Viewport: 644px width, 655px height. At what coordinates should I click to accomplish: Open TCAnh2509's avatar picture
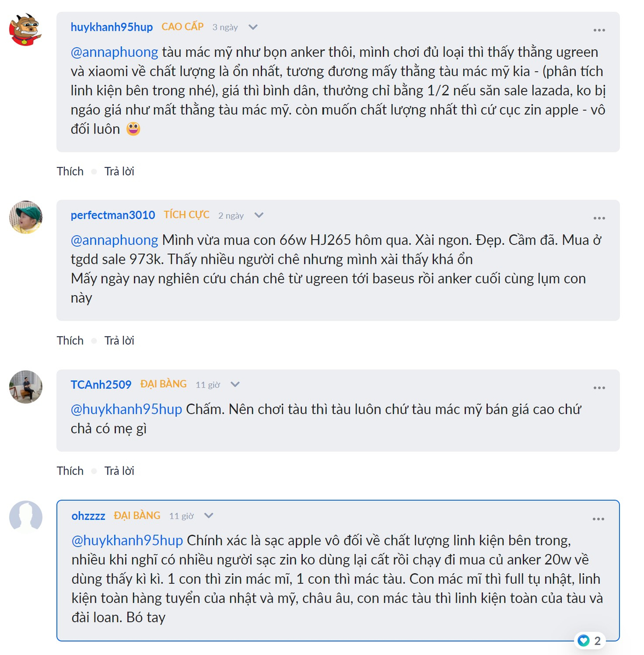coord(26,387)
